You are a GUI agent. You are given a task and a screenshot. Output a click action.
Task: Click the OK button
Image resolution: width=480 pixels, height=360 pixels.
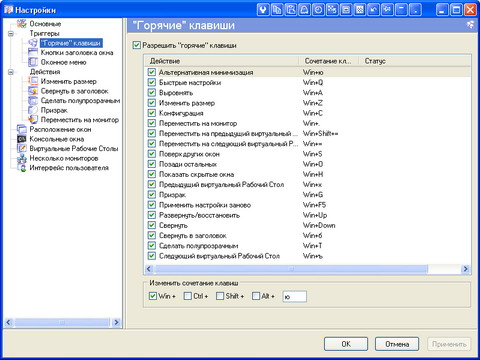click(x=346, y=344)
